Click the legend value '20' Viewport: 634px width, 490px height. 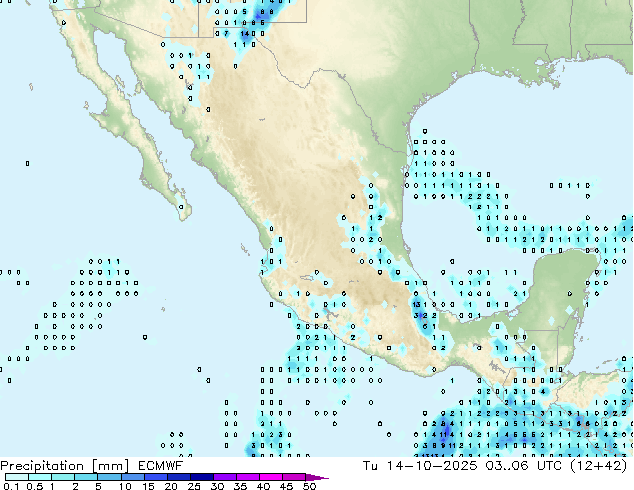171,486
